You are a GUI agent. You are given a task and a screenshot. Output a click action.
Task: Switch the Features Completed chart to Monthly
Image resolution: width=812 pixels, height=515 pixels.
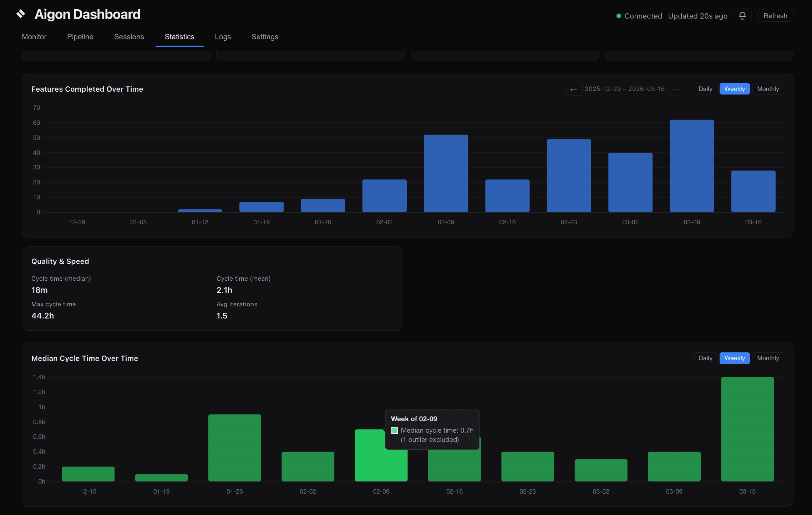pos(768,89)
